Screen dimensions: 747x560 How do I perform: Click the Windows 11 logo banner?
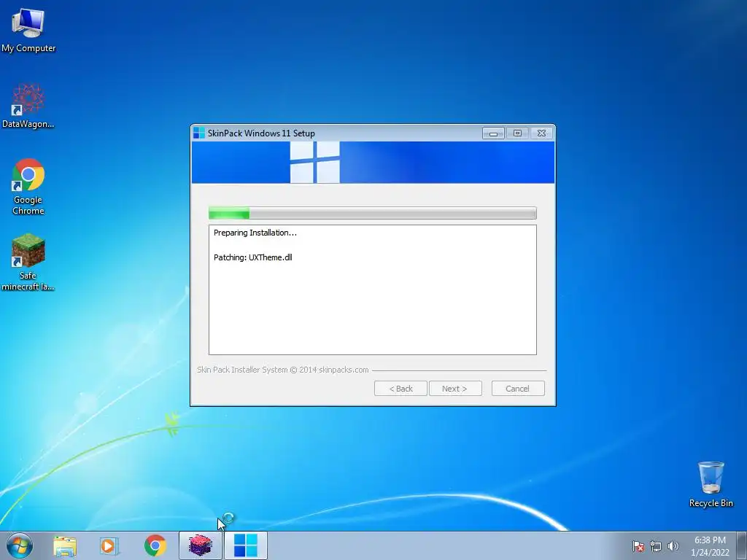point(373,163)
